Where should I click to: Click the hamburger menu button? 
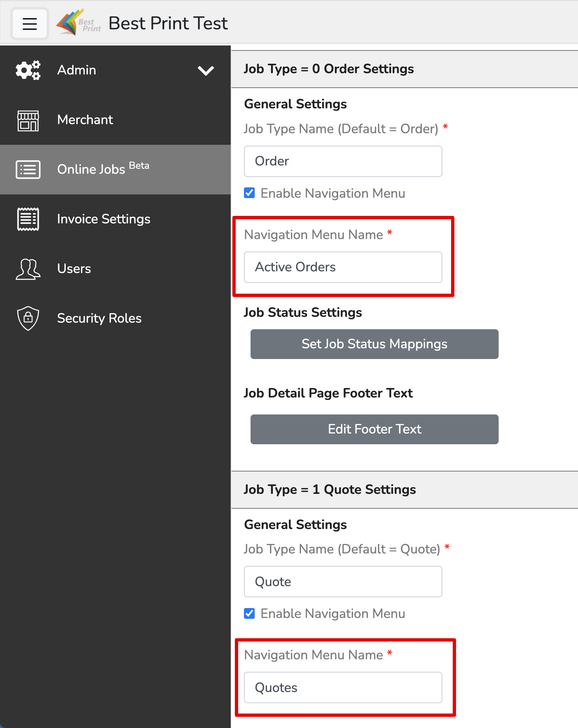pos(29,24)
